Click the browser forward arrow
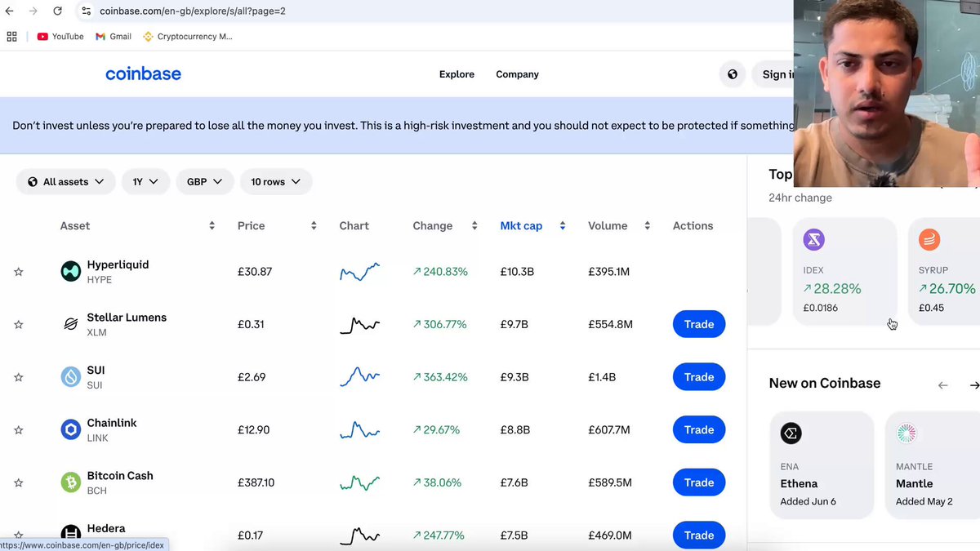980x551 pixels. [33, 11]
